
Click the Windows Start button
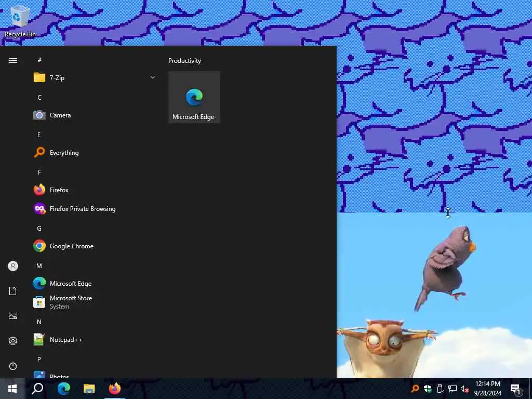point(12,389)
